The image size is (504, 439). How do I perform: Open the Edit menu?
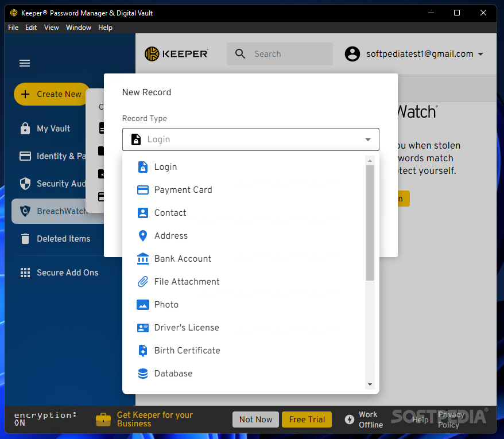click(x=31, y=28)
